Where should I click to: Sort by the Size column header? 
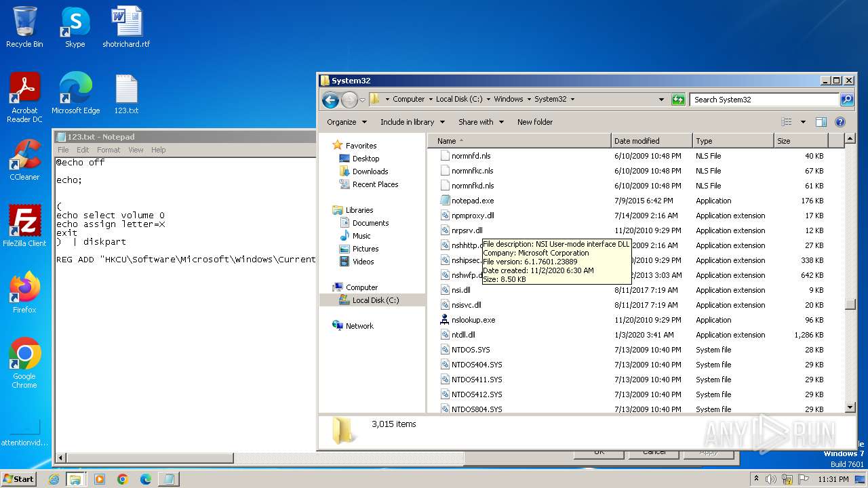tap(801, 141)
